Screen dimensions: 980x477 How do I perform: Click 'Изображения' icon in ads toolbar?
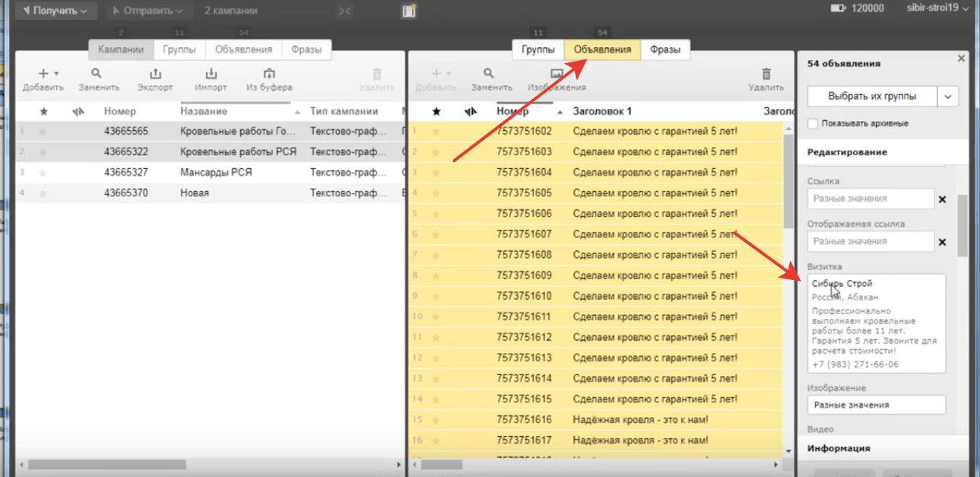click(556, 75)
